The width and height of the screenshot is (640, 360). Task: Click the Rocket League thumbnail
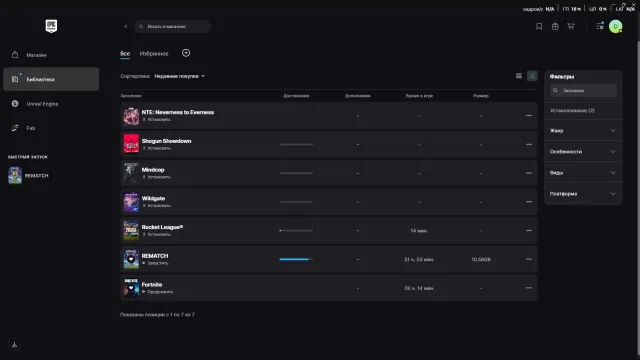click(131, 230)
